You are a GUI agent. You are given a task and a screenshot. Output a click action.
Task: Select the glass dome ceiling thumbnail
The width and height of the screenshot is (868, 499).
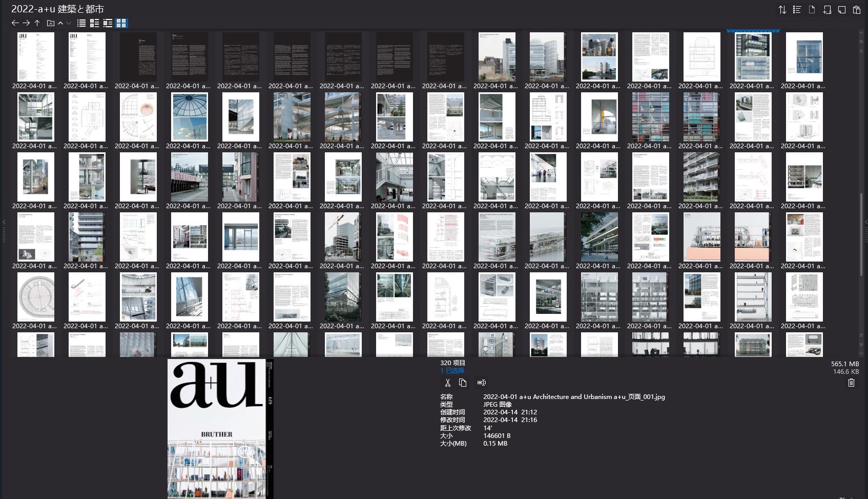coord(190,117)
